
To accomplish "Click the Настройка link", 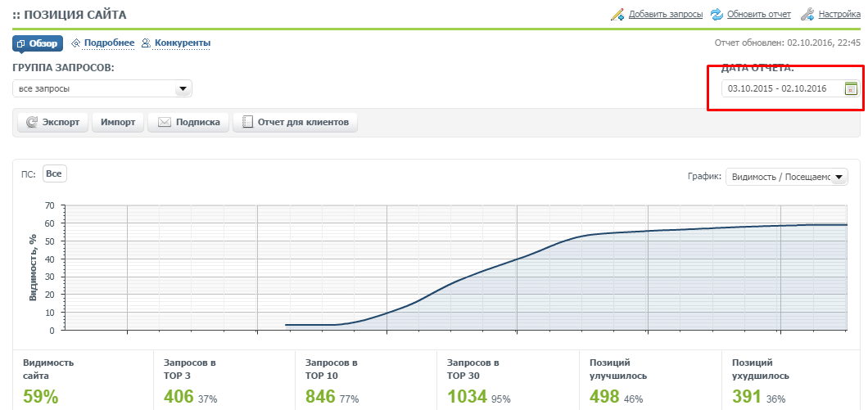I will coord(839,14).
